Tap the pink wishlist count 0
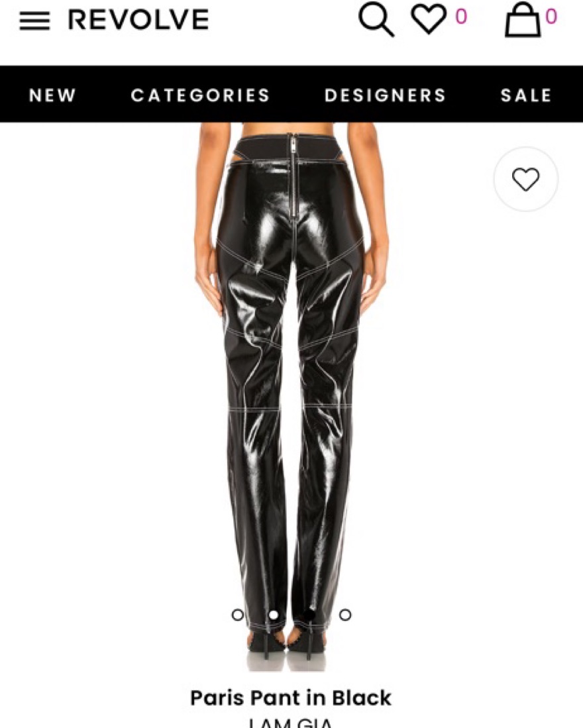 460,17
